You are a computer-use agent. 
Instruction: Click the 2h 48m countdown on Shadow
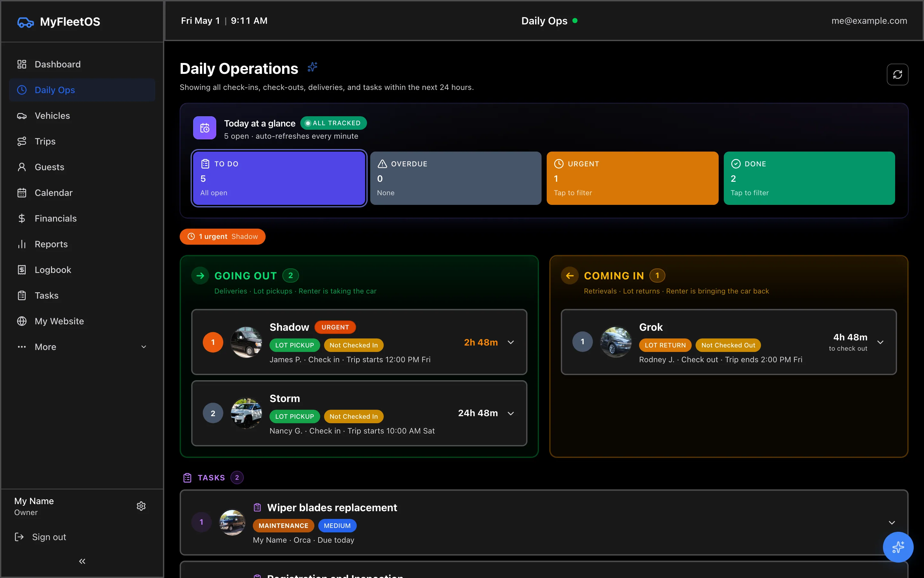[x=481, y=343]
